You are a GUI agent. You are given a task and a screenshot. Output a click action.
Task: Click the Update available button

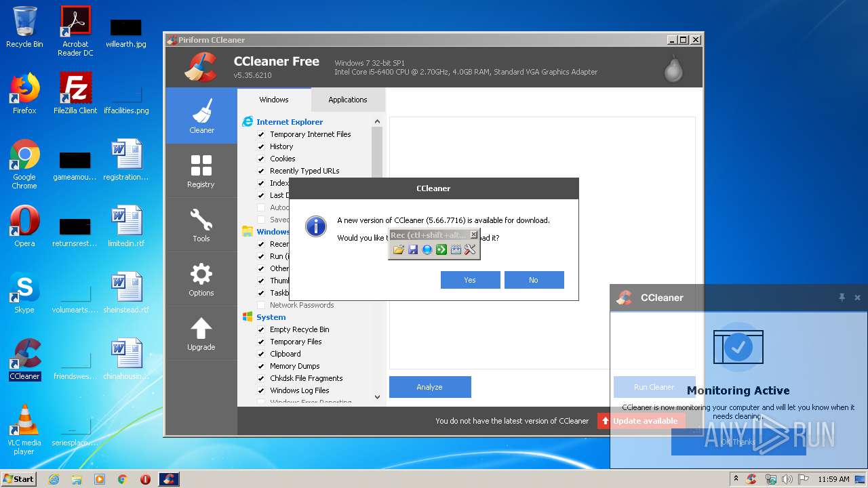click(x=641, y=421)
